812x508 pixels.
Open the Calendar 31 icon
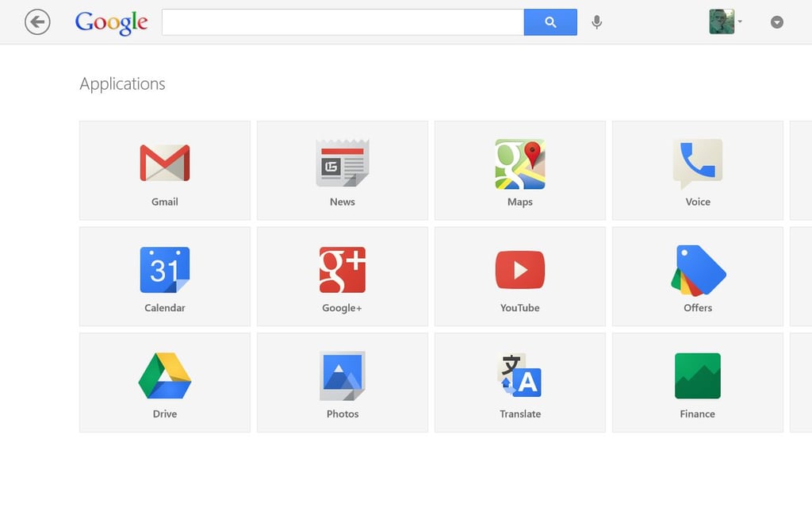pos(165,270)
